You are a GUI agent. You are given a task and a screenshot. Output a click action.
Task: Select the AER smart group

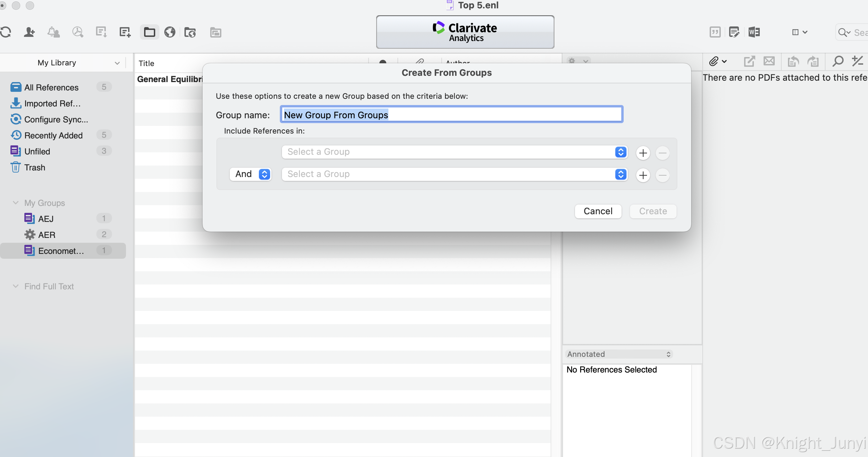coord(47,235)
